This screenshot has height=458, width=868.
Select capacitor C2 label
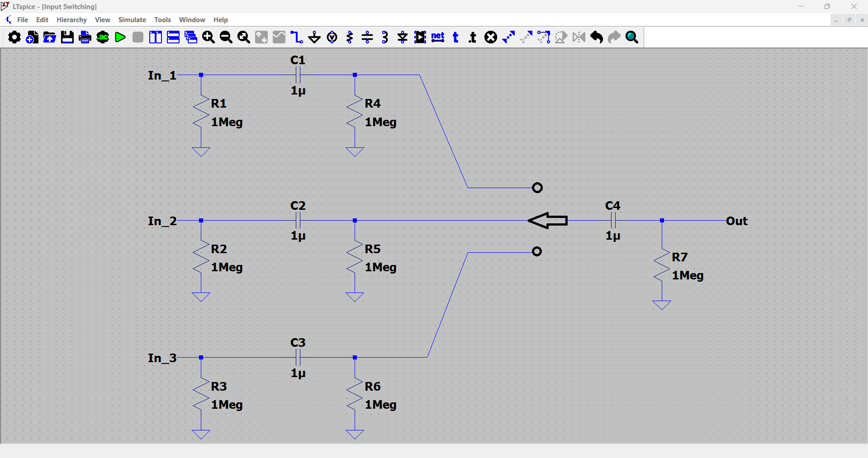[298, 206]
